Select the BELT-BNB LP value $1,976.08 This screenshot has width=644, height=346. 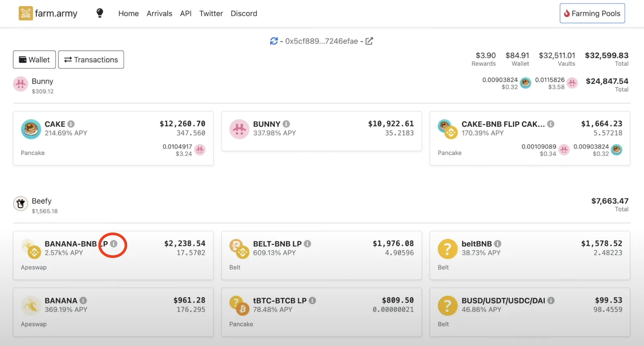pyautogui.click(x=393, y=243)
